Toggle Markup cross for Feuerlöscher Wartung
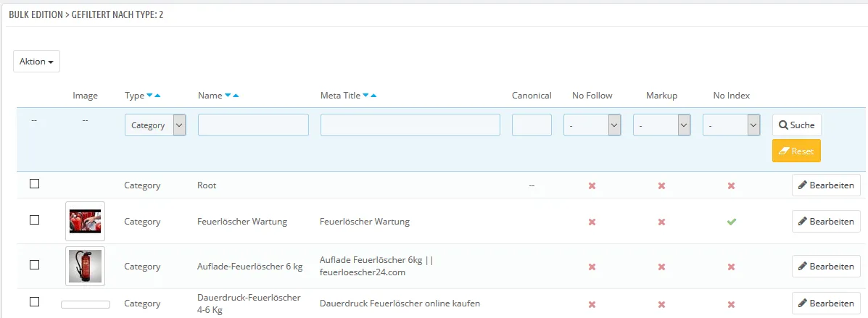Screen dimensions: 868x318 click(x=661, y=222)
